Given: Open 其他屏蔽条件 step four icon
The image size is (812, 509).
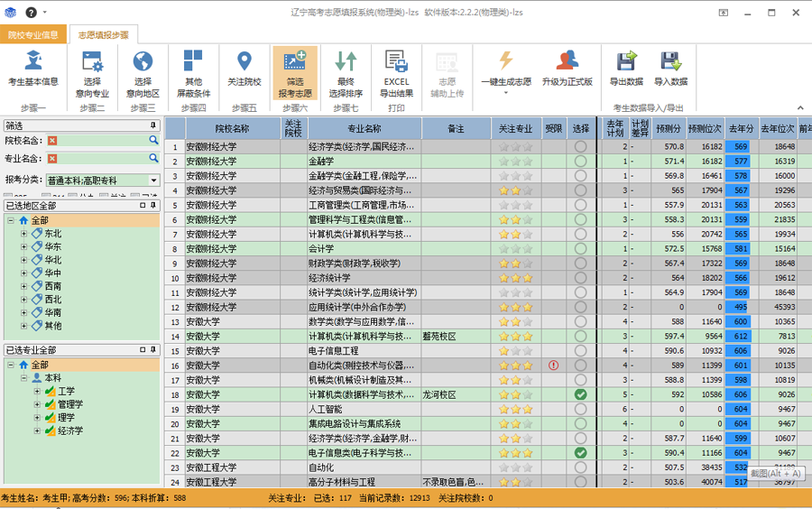Looking at the screenshot, I should 193,60.
